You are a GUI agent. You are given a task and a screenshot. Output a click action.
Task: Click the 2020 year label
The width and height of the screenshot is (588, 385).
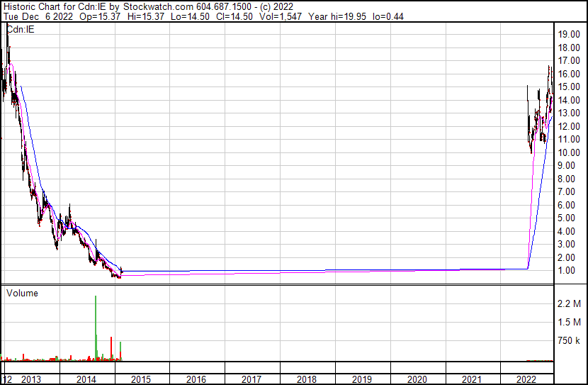click(x=417, y=379)
